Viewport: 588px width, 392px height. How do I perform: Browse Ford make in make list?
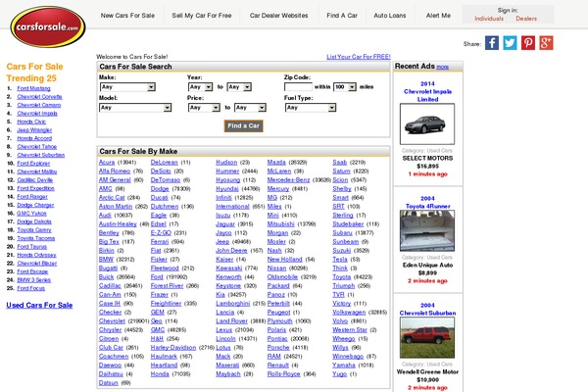tap(157, 276)
